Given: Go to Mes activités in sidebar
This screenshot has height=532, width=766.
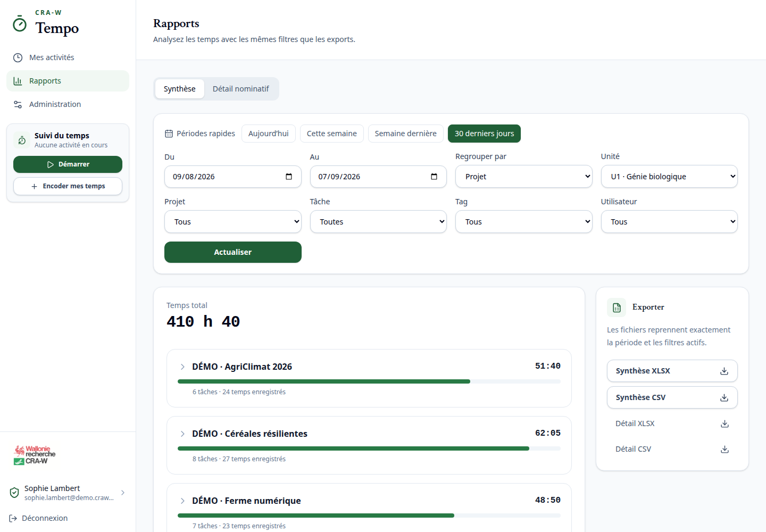Looking at the screenshot, I should (x=68, y=57).
